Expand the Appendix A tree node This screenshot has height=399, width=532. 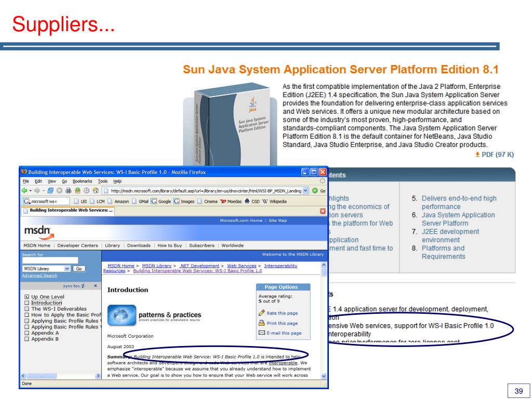click(27, 333)
